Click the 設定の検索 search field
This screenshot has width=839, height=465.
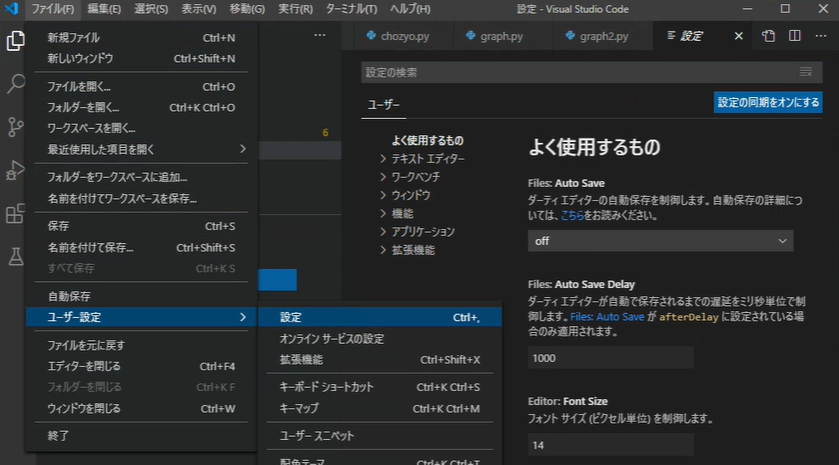pos(592,72)
